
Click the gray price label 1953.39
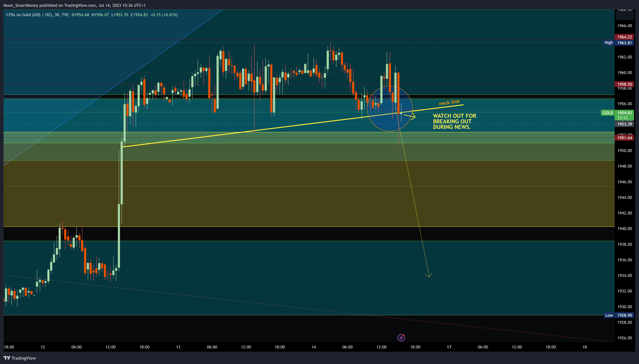pos(625,124)
